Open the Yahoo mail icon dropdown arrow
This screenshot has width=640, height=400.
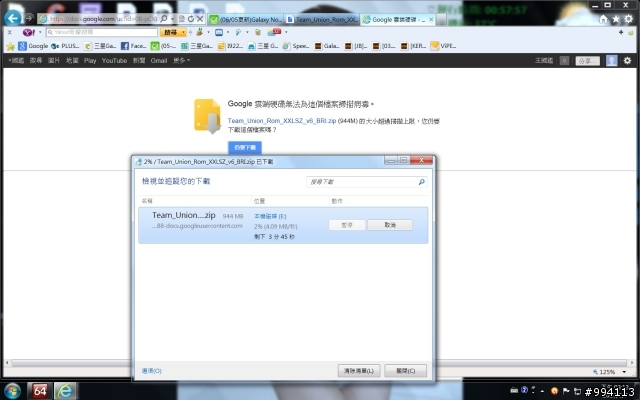pyautogui.click(x=228, y=32)
